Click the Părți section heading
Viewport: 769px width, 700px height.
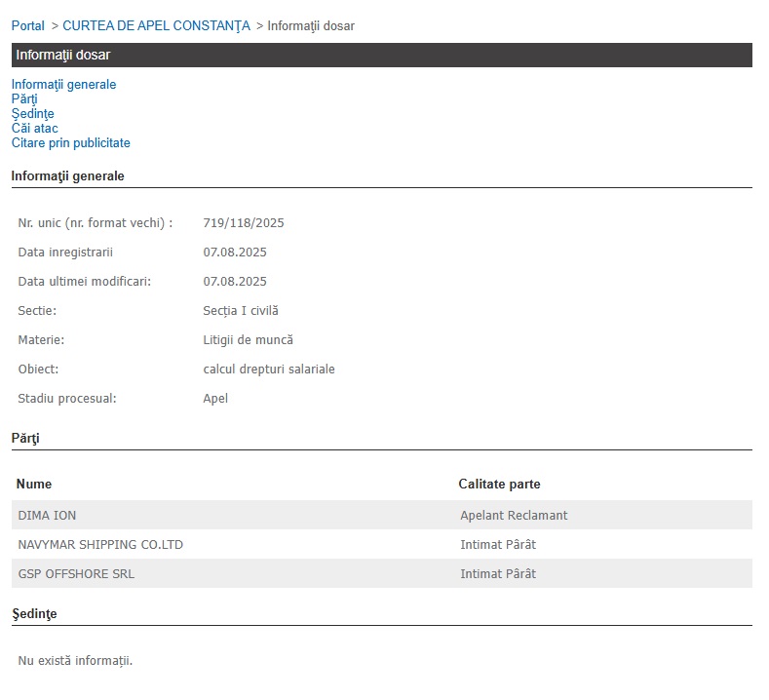[25, 438]
